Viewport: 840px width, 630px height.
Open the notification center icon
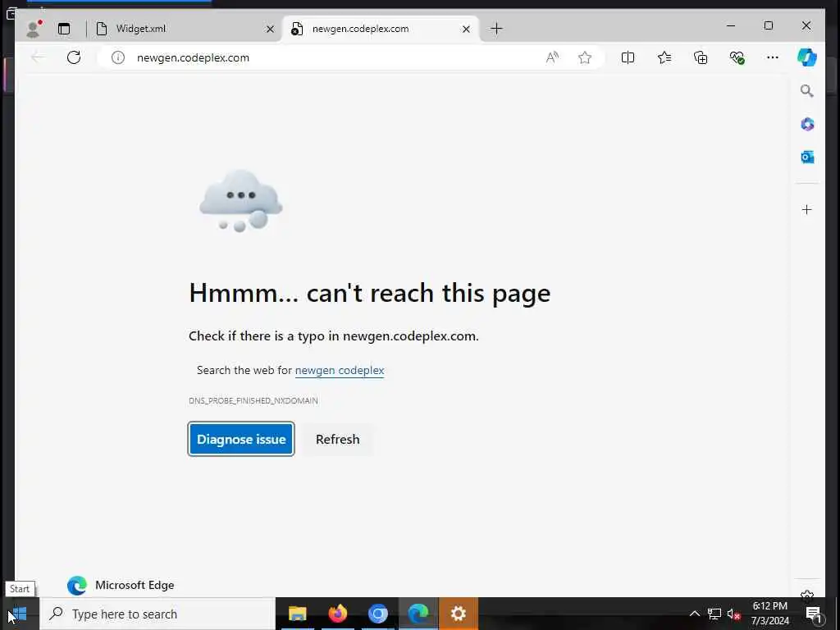815,614
